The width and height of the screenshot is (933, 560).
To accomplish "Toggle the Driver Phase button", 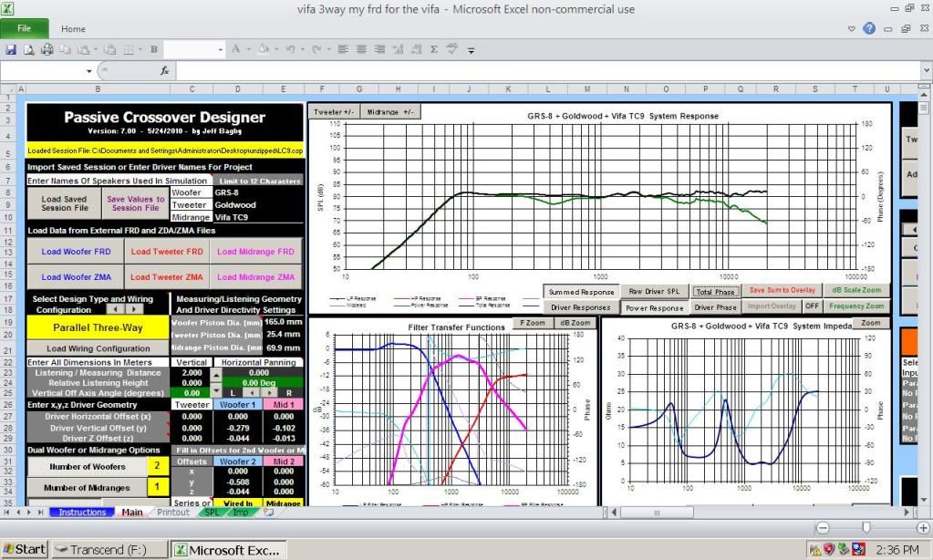I will click(715, 307).
